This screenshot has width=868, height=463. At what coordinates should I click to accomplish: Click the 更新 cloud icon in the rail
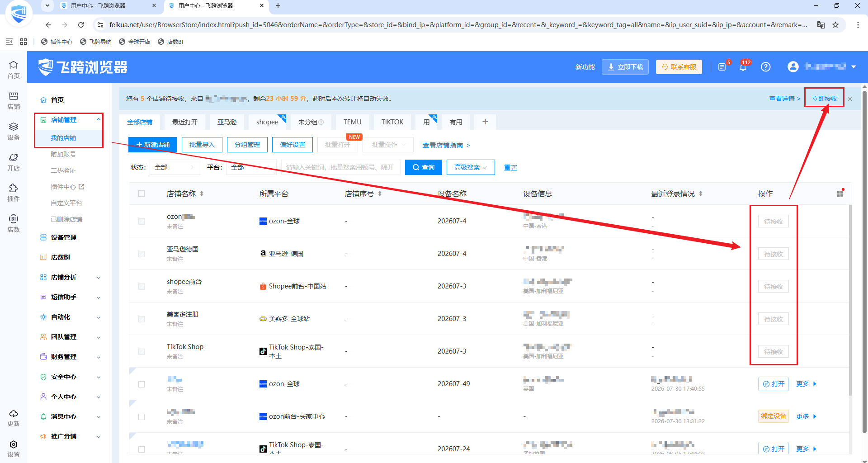coord(14,418)
